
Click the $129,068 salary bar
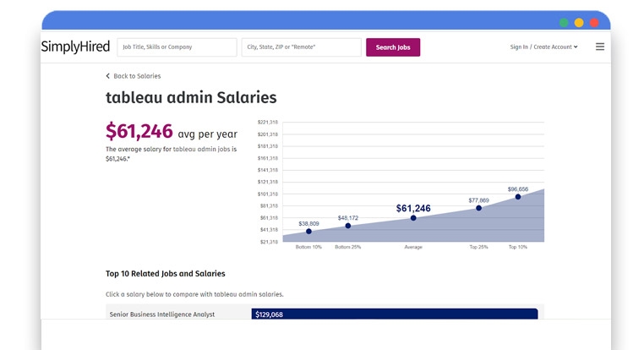394,314
